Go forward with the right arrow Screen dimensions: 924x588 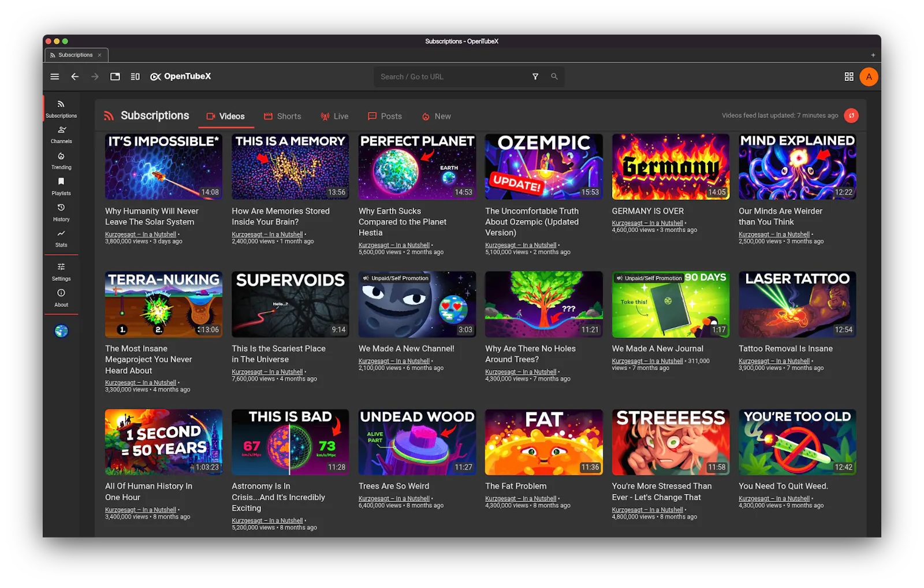pyautogui.click(x=95, y=77)
